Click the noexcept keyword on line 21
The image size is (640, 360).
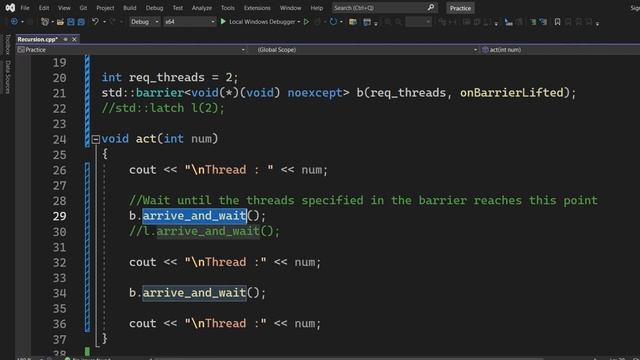[315, 93]
